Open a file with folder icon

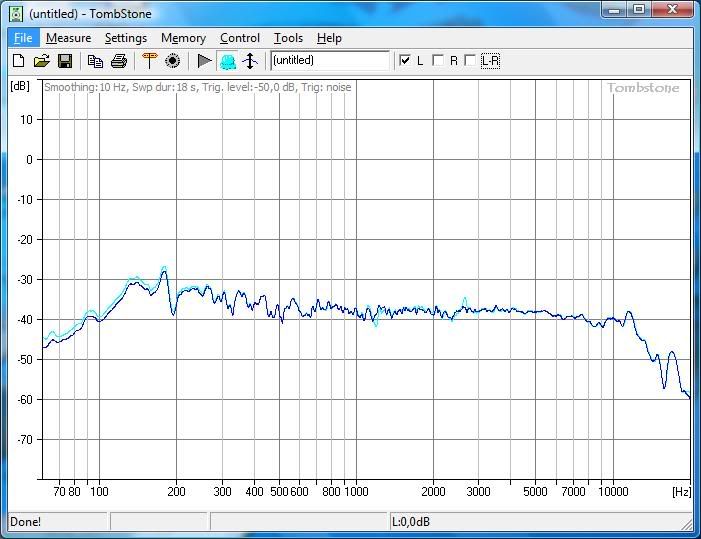[x=41, y=61]
